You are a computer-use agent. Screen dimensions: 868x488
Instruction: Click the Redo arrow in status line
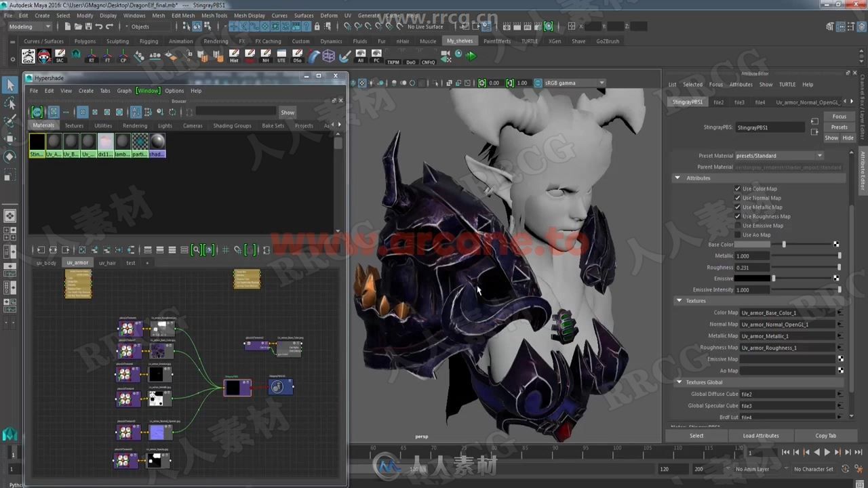[110, 26]
